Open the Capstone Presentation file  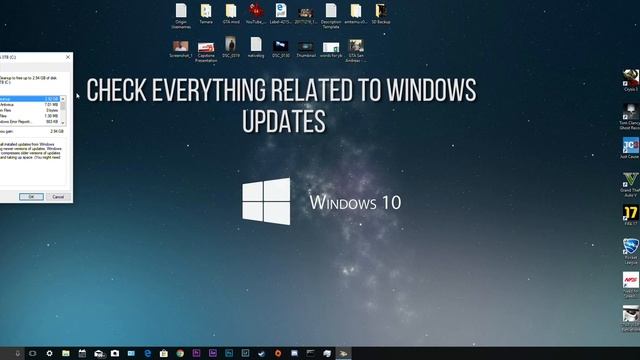(x=206, y=51)
